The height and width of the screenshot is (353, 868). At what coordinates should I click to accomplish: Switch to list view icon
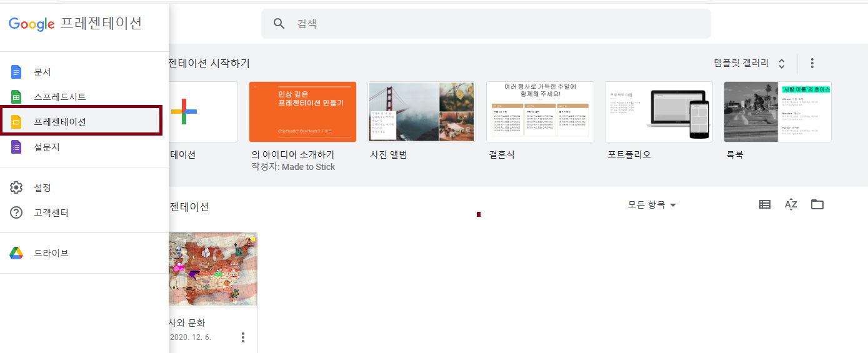[764, 204]
